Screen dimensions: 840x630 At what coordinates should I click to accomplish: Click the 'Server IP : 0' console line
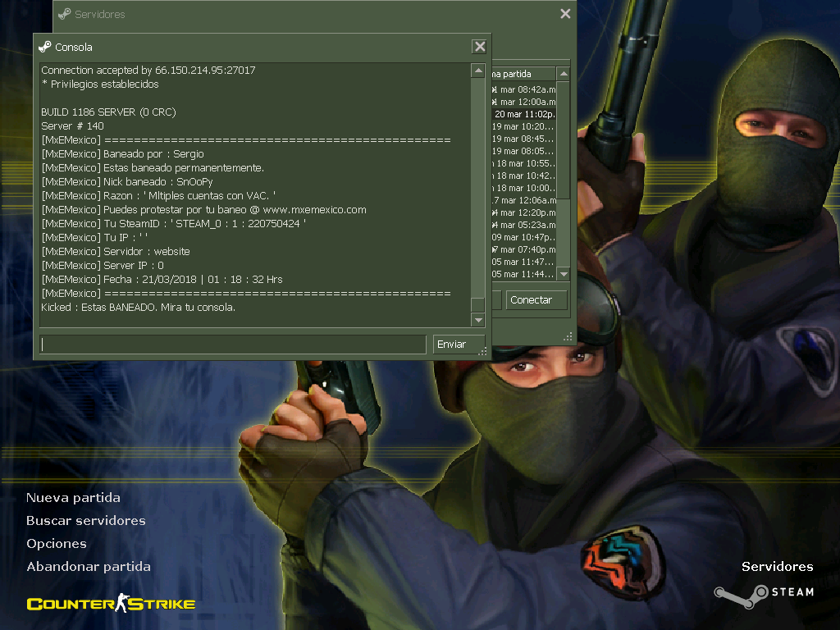pyautogui.click(x=103, y=265)
